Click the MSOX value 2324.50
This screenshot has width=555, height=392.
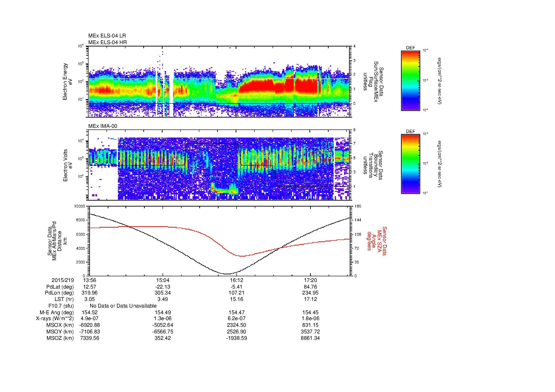pyautogui.click(x=236, y=325)
